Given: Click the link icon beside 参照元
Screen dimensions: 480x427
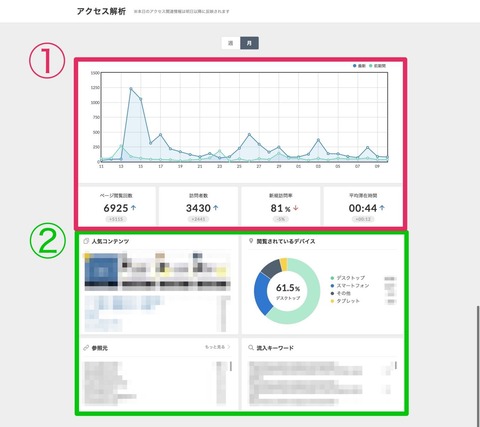Looking at the screenshot, I should (86, 348).
